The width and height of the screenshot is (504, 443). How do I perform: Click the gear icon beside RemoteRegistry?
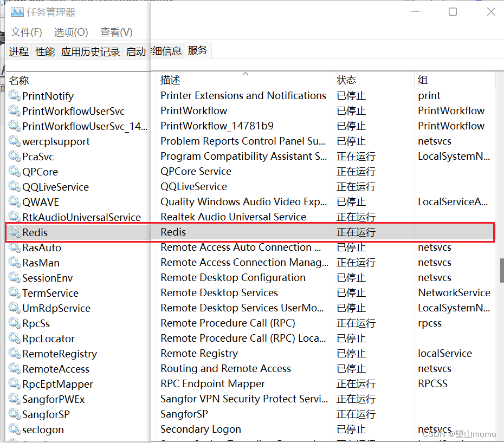[15, 354]
